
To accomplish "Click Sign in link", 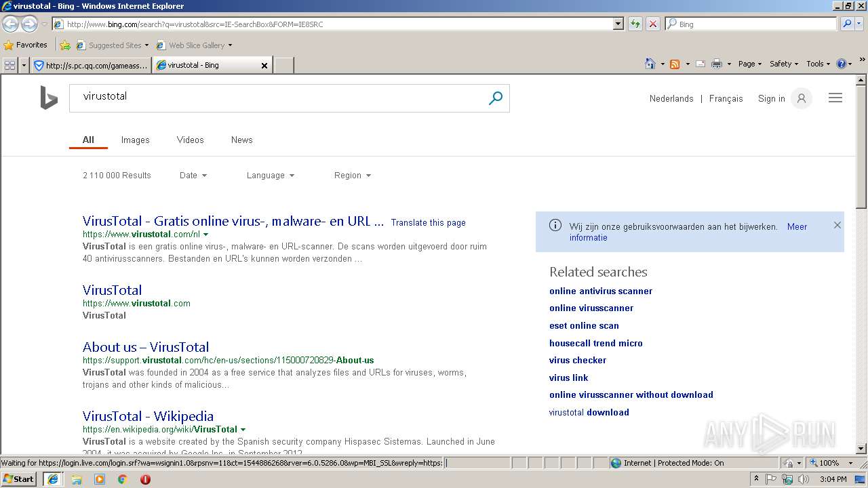I will 771,98.
